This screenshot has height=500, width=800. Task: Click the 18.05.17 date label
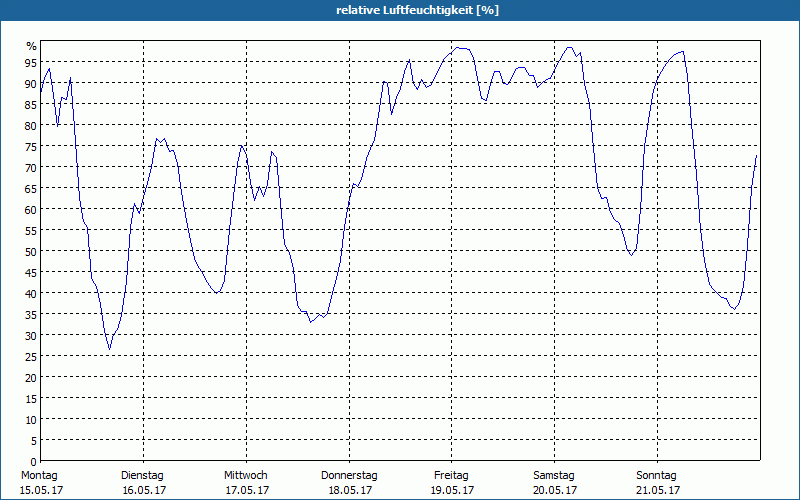click(349, 490)
